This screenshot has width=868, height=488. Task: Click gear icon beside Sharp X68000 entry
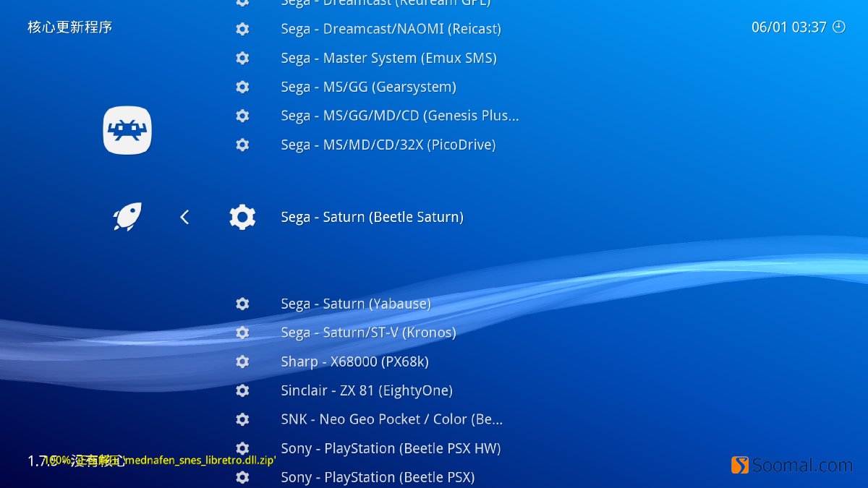[242, 361]
